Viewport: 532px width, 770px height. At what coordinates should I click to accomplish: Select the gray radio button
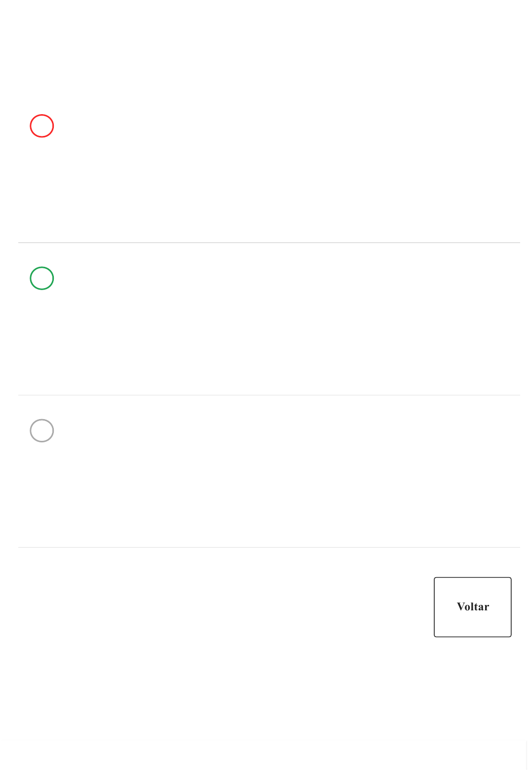click(x=42, y=430)
